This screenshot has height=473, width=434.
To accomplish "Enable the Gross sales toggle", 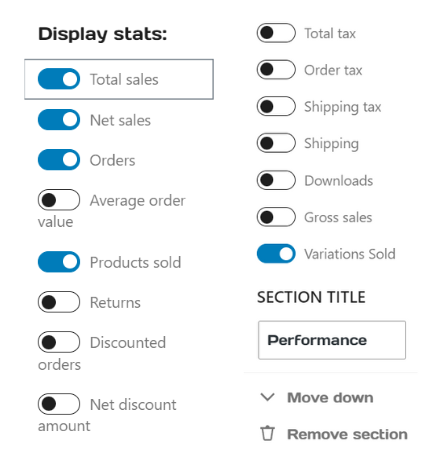I will [x=276, y=217].
